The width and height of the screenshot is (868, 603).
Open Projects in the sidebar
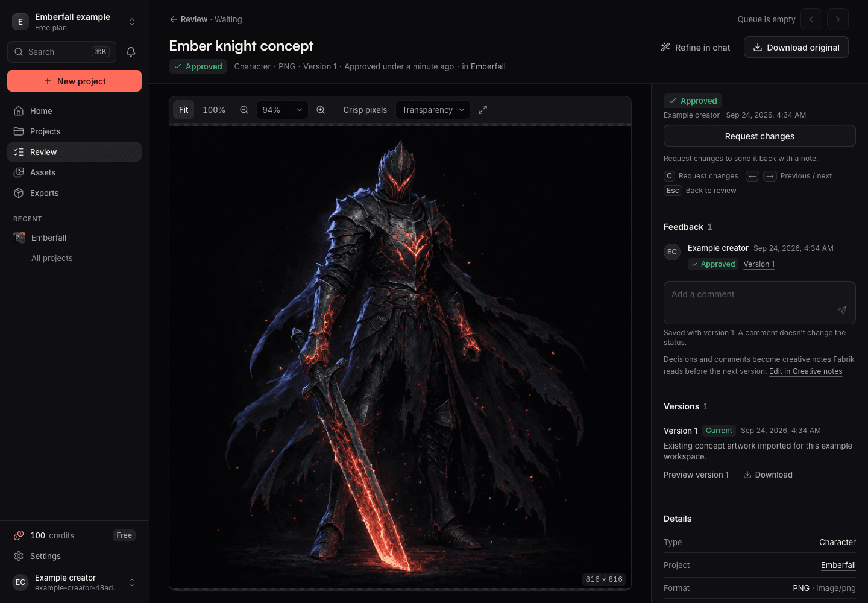[74, 131]
